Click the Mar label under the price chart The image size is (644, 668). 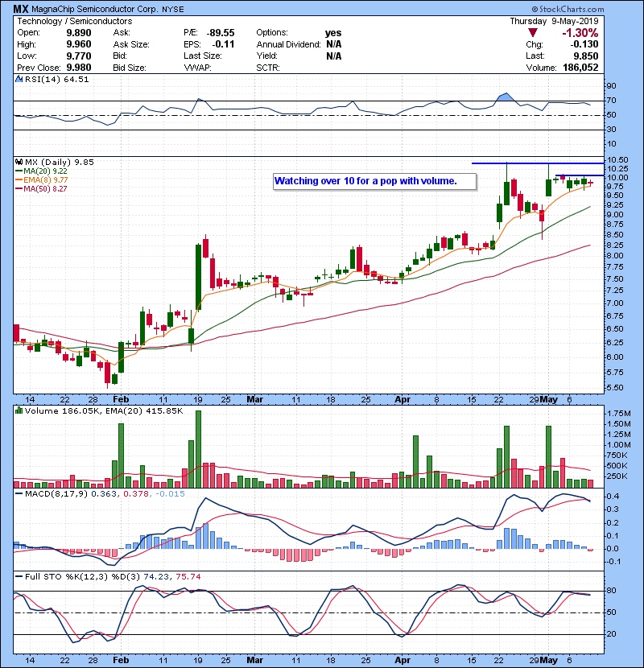coord(255,398)
